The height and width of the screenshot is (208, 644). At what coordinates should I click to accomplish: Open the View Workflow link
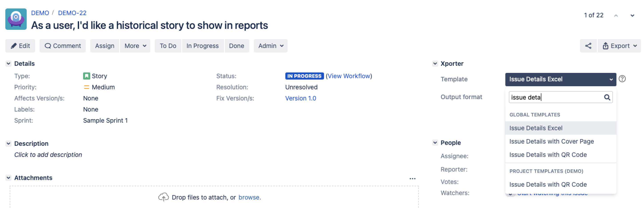tap(348, 76)
